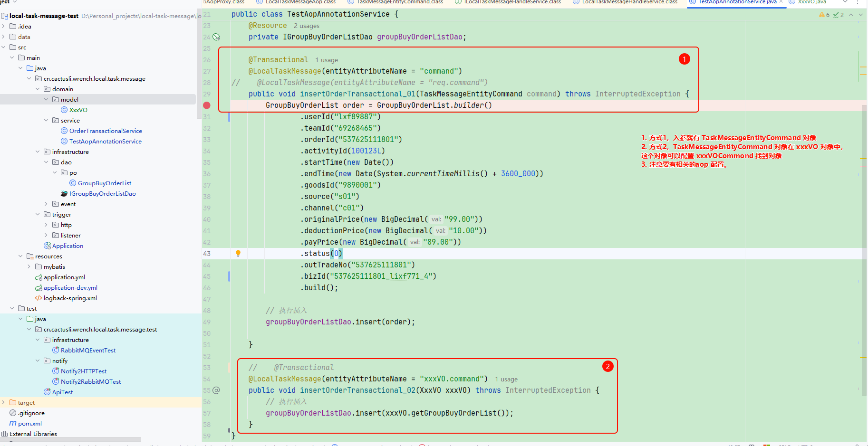The image size is (868, 446).
Task: Go to next highlighted error arrow
Action: [860, 15]
